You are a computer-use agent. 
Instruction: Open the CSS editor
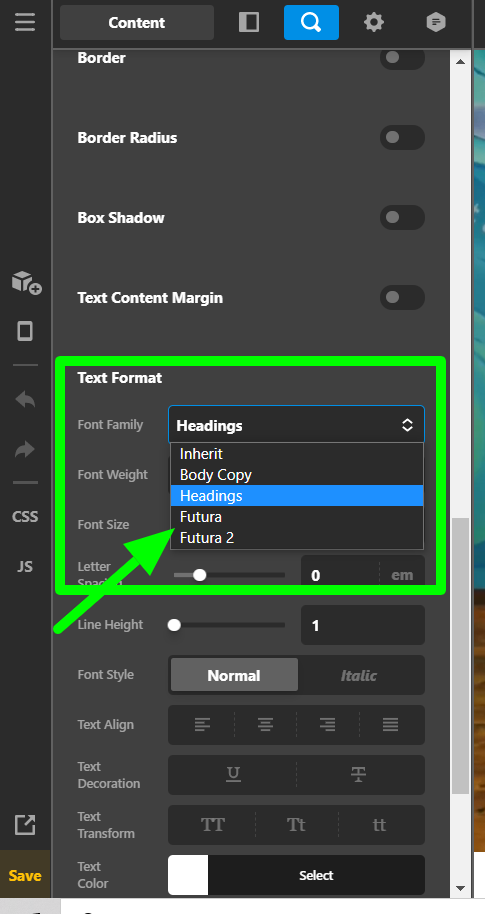25,517
